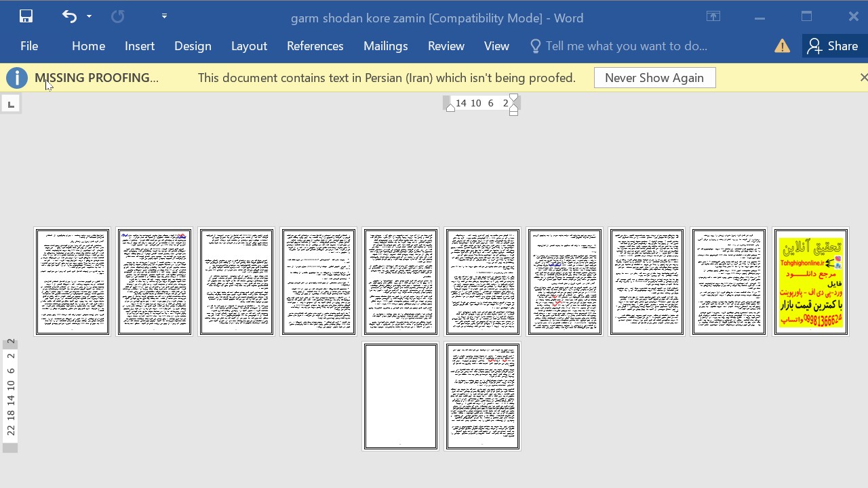Select the first page thumbnail in top row
The width and height of the screenshot is (868, 488).
click(x=73, y=282)
